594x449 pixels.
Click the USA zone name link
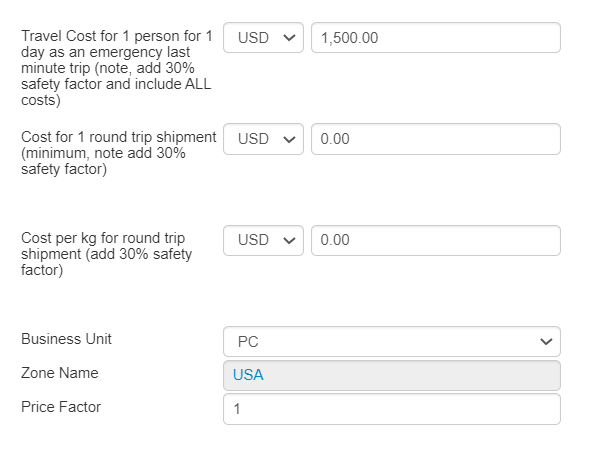248,375
